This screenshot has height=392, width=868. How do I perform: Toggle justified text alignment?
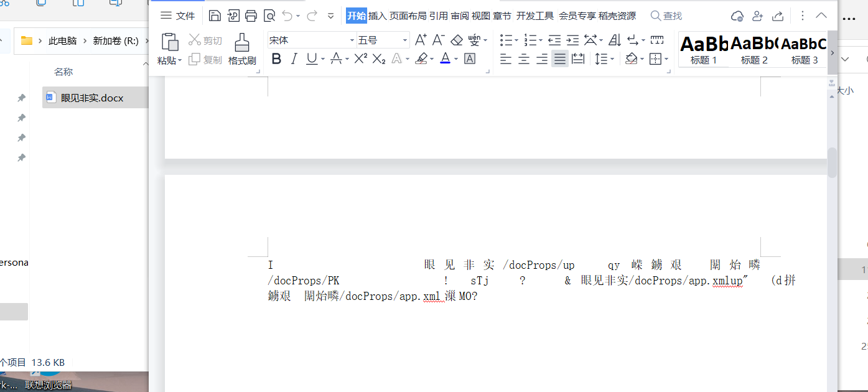(560, 58)
